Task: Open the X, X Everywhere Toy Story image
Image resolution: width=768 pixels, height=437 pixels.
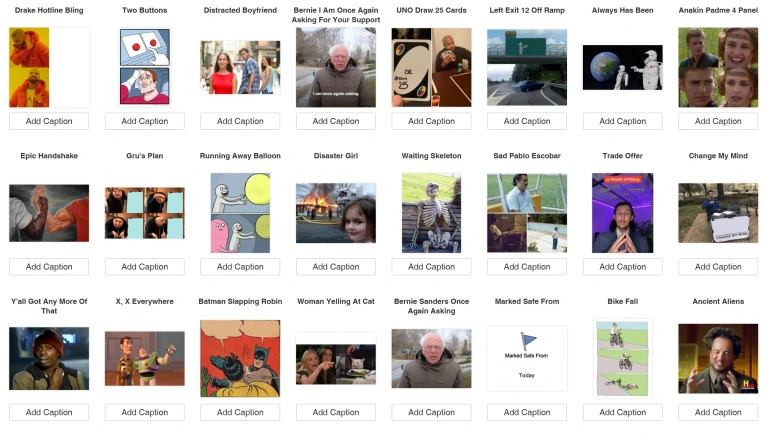Action: click(144, 359)
